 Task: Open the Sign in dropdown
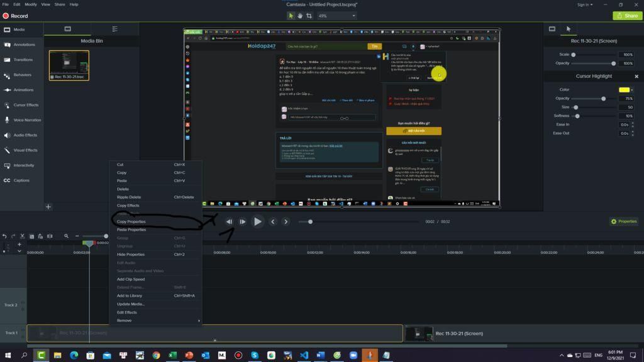585,4
